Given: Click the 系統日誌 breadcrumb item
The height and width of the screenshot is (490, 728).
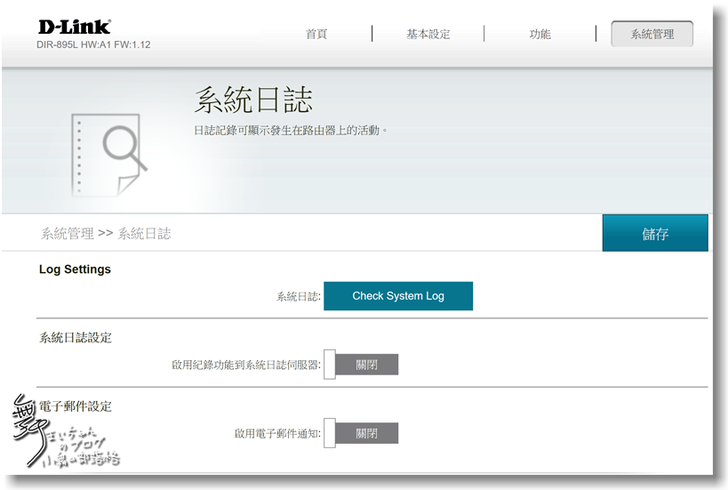Looking at the screenshot, I should 144,234.
